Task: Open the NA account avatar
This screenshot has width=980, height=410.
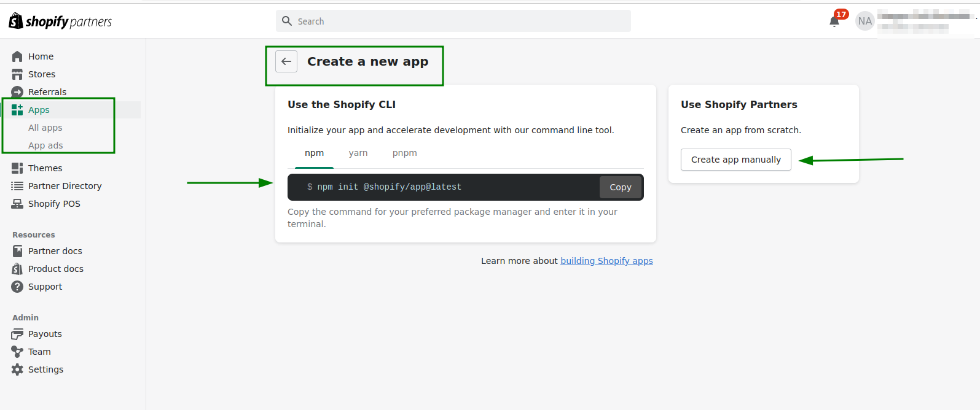Action: [x=865, y=21]
